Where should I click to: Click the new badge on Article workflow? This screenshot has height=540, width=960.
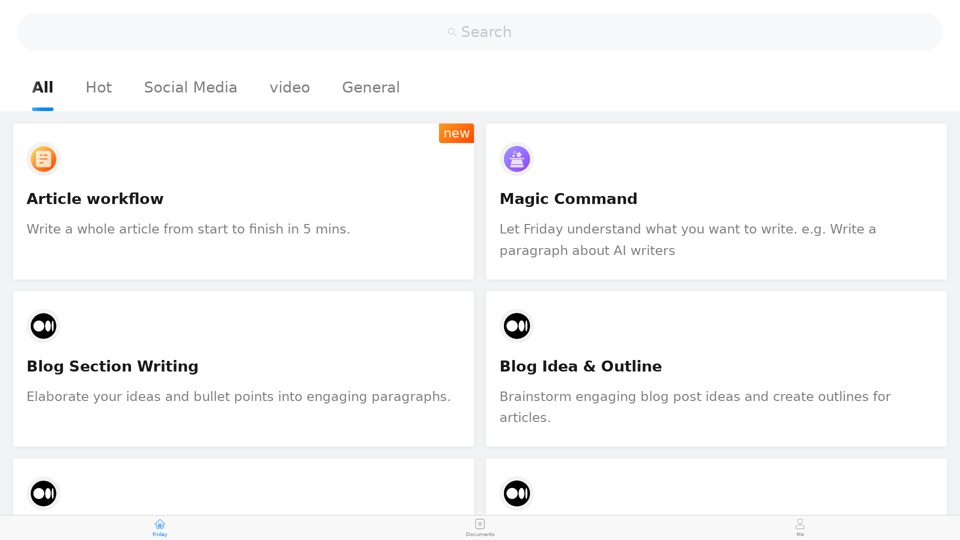click(x=456, y=133)
